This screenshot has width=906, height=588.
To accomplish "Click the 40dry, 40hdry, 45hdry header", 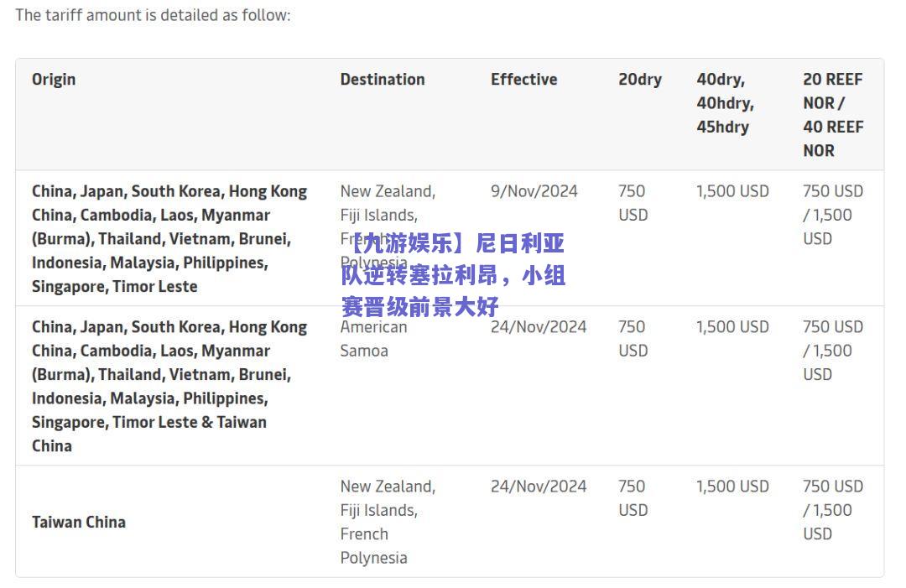I will pos(725,103).
